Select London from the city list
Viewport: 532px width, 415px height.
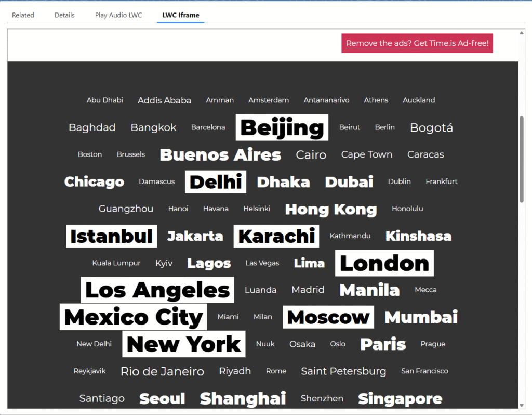384,263
